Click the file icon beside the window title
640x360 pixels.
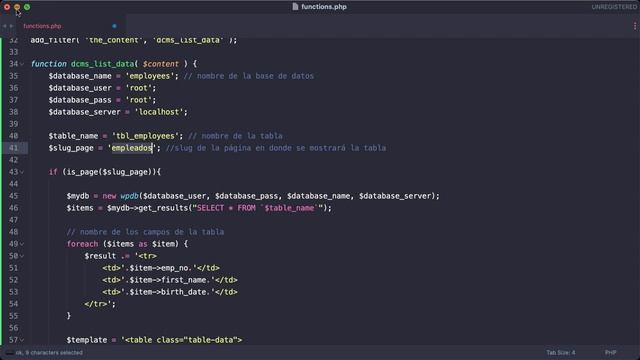(x=296, y=7)
